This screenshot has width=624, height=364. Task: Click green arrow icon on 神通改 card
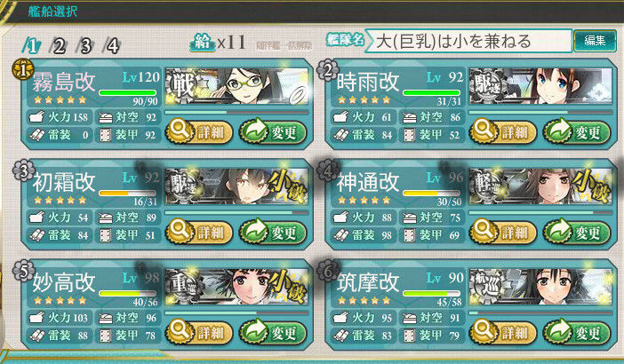pyautogui.click(x=556, y=231)
